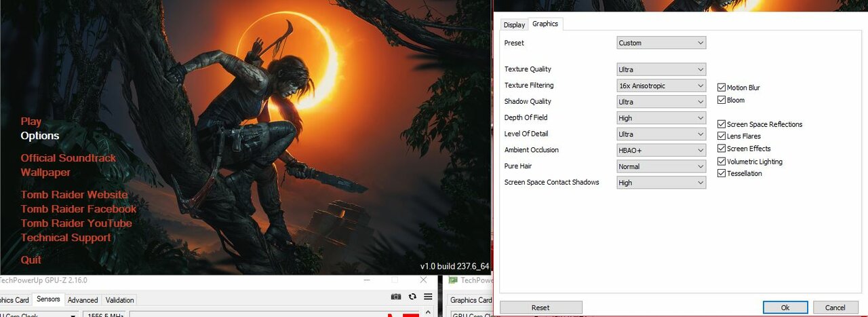Open the Preset dropdown set to Custom
868x317 pixels.
661,43
